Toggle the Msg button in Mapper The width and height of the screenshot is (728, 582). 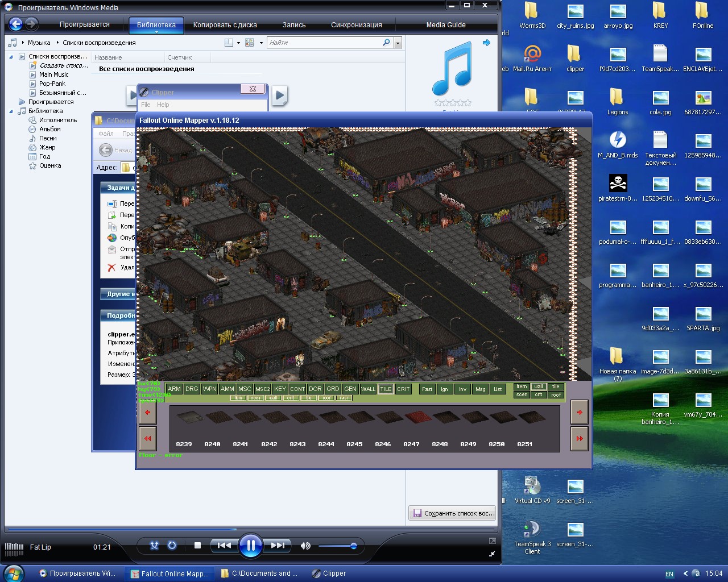[481, 389]
